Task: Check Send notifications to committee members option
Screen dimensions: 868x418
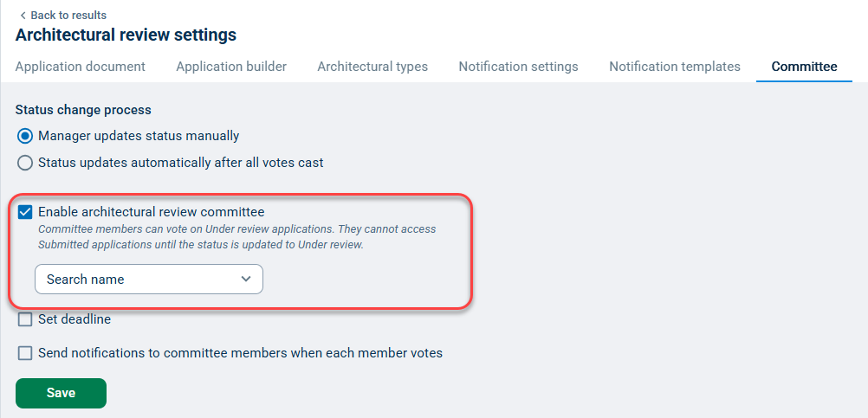Action: pyautogui.click(x=25, y=353)
